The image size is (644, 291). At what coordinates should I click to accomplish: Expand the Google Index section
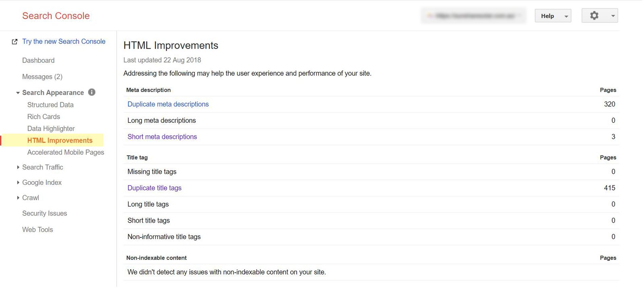pos(18,182)
